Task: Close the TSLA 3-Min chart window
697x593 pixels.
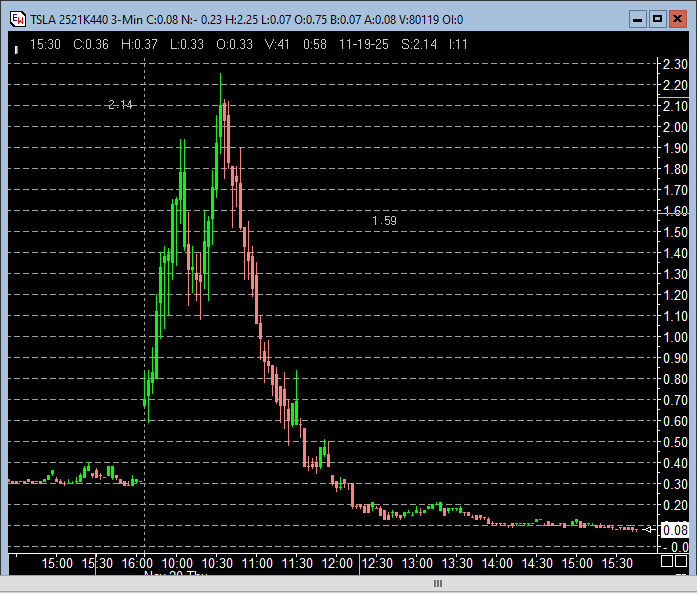Action: coord(678,18)
